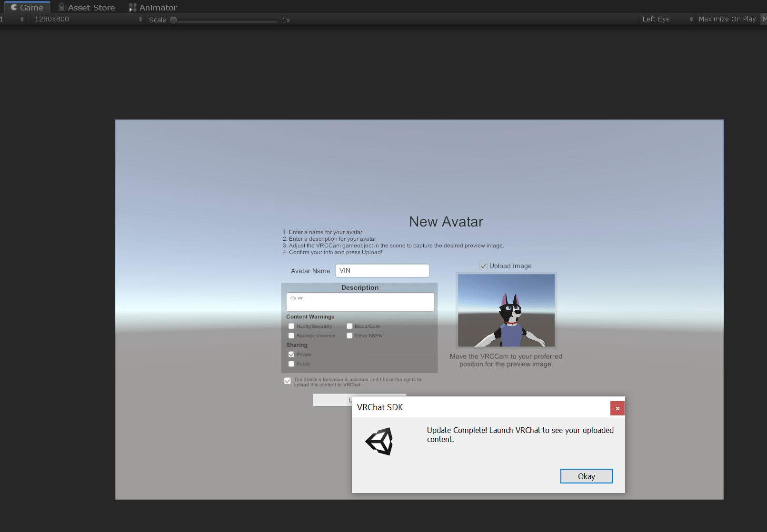The height and width of the screenshot is (532, 767).
Task: Uncheck the Private sharing checkbox
Action: point(291,355)
